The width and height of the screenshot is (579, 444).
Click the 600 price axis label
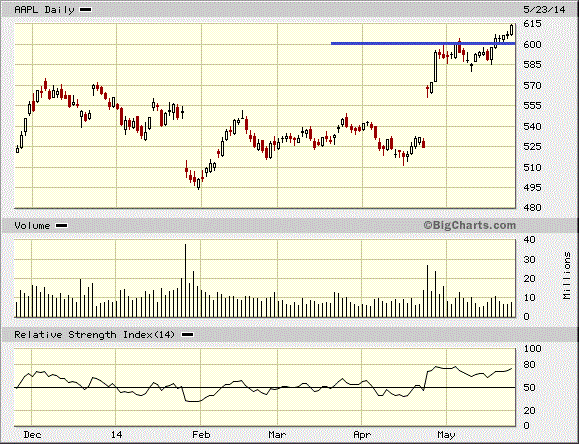[532, 45]
